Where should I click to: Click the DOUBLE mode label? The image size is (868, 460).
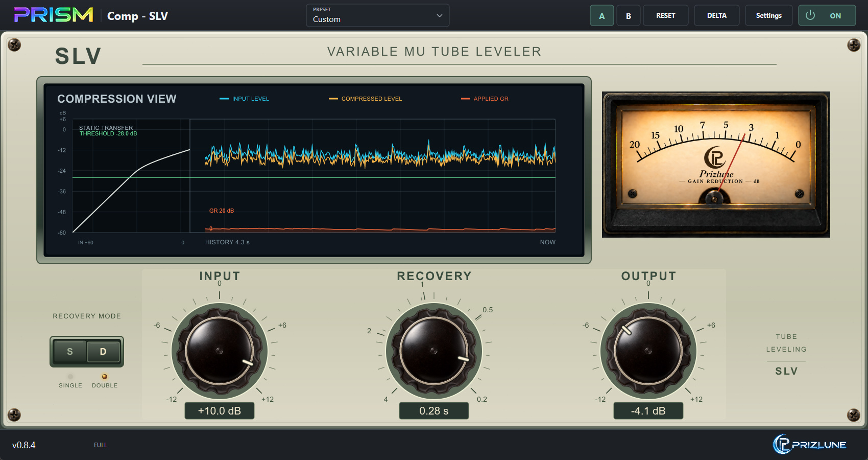tap(105, 385)
